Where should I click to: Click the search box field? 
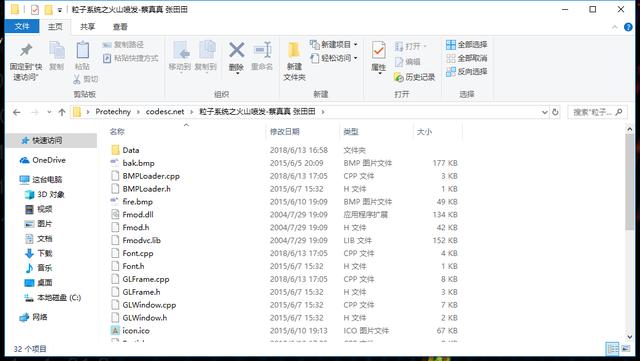pos(597,112)
